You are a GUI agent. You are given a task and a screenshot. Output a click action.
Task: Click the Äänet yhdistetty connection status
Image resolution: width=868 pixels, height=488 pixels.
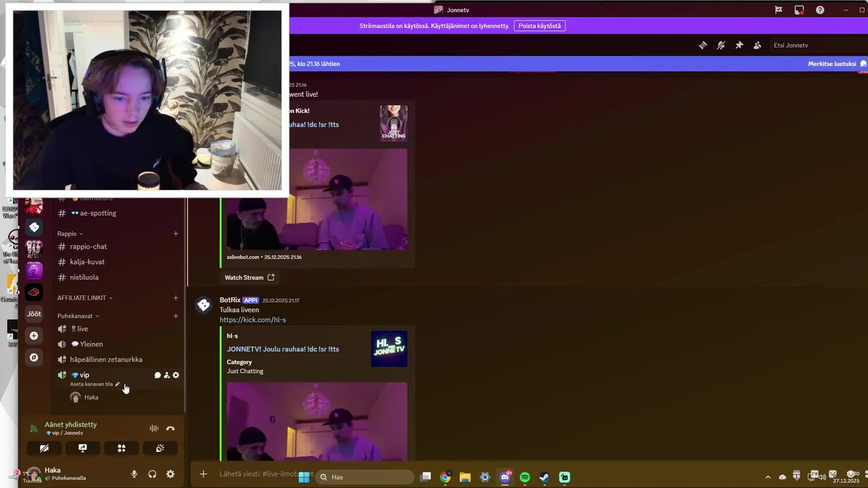pos(71,424)
